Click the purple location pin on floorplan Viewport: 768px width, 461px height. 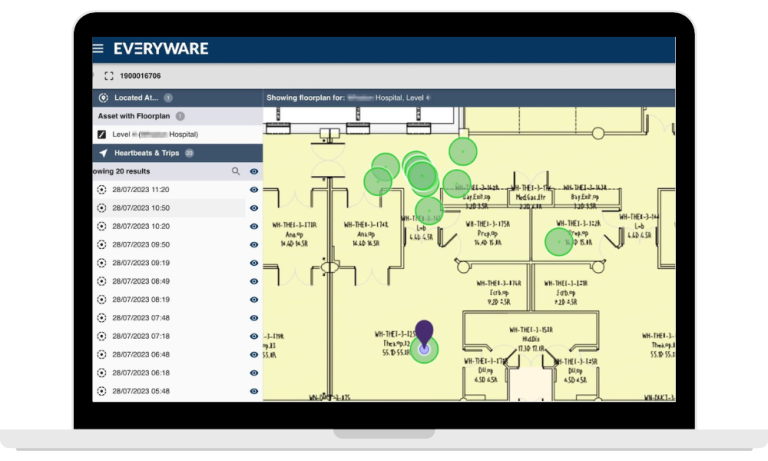click(x=424, y=333)
